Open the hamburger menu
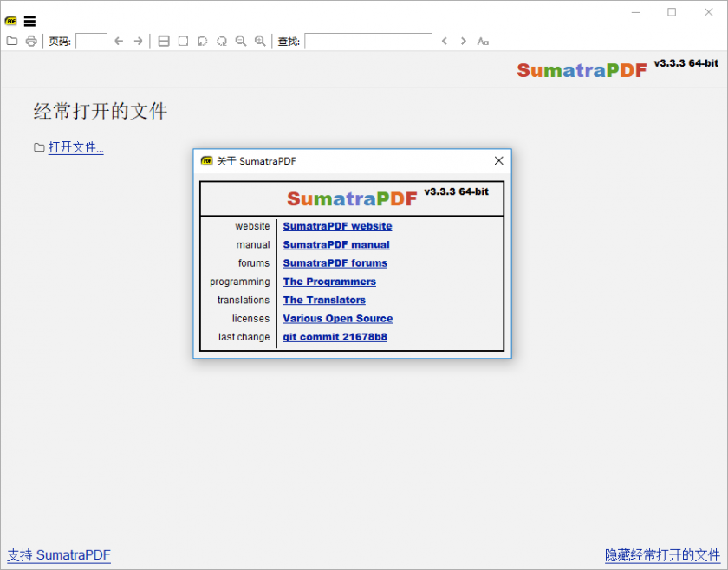Image resolution: width=728 pixels, height=570 pixels. [29, 21]
